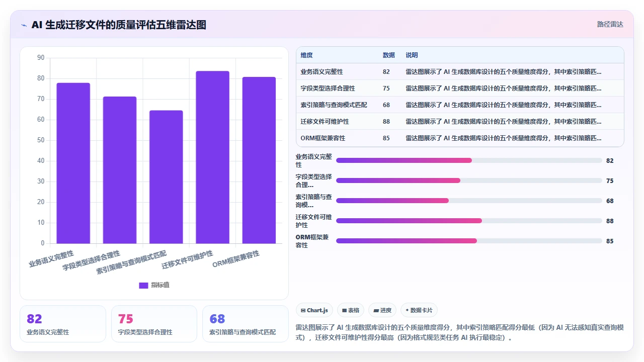This screenshot has height=362, width=644.
Task: Click the 字段类型选择合理性 bar in the chart
Action: coord(120,170)
